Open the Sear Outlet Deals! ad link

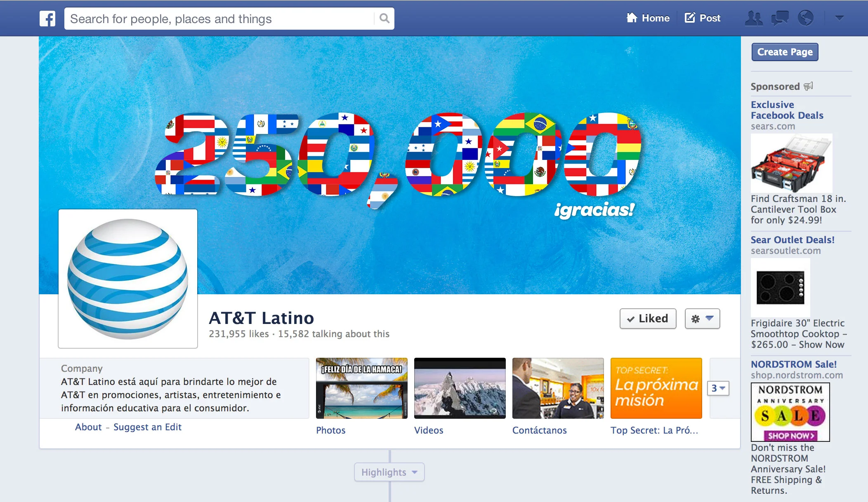(x=793, y=240)
